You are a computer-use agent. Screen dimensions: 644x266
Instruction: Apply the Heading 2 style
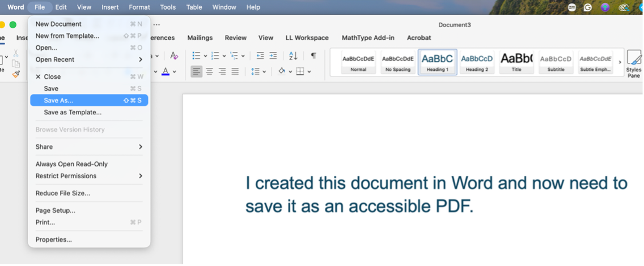point(477,62)
